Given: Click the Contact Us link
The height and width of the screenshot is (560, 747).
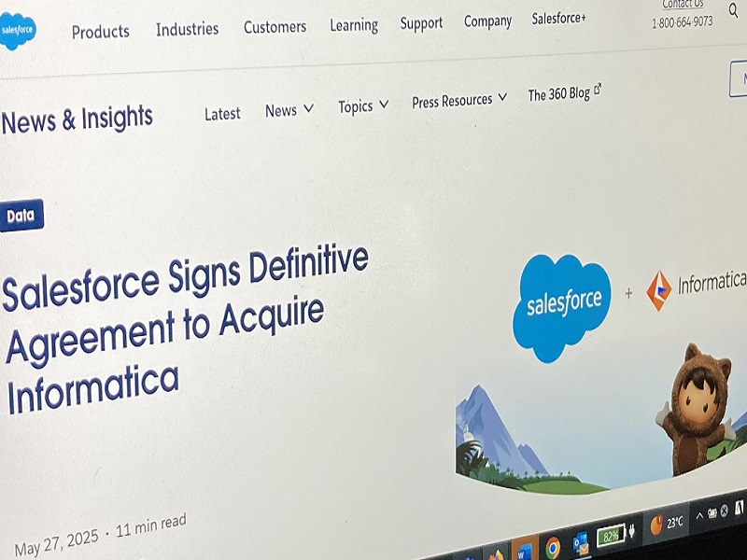Looking at the screenshot, I should tap(683, 4).
